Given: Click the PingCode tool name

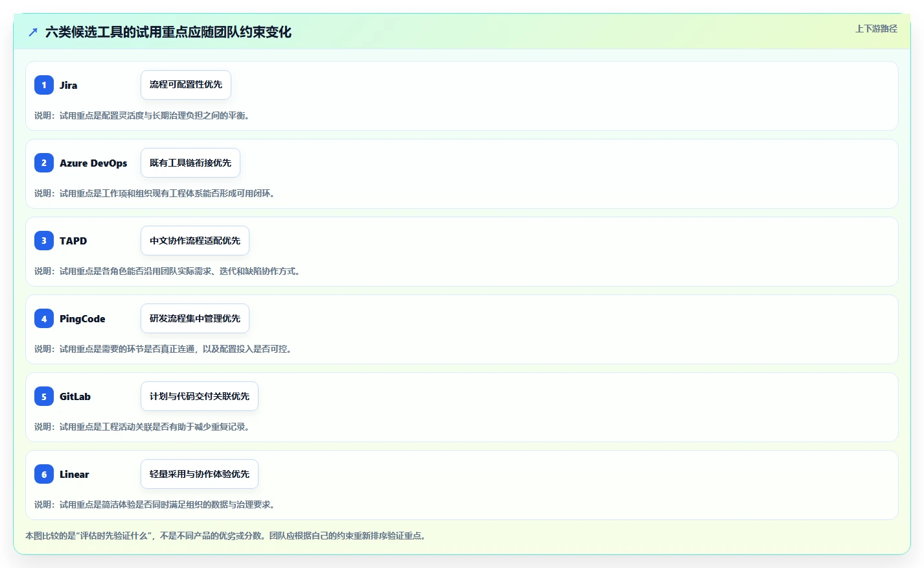Looking at the screenshot, I should coord(82,318).
